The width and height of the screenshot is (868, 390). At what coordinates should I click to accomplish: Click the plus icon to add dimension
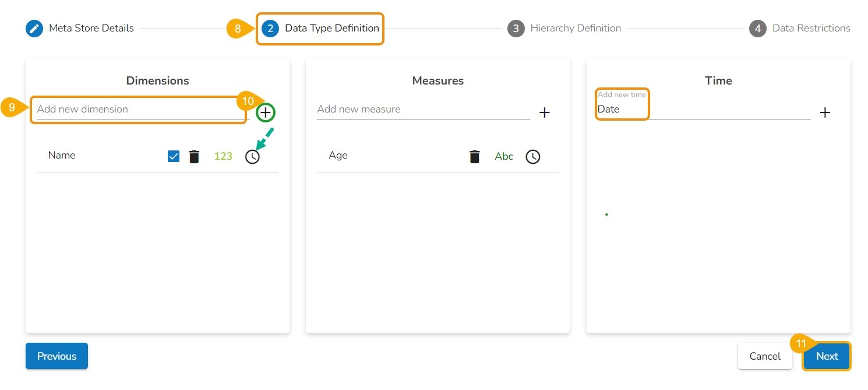[266, 113]
